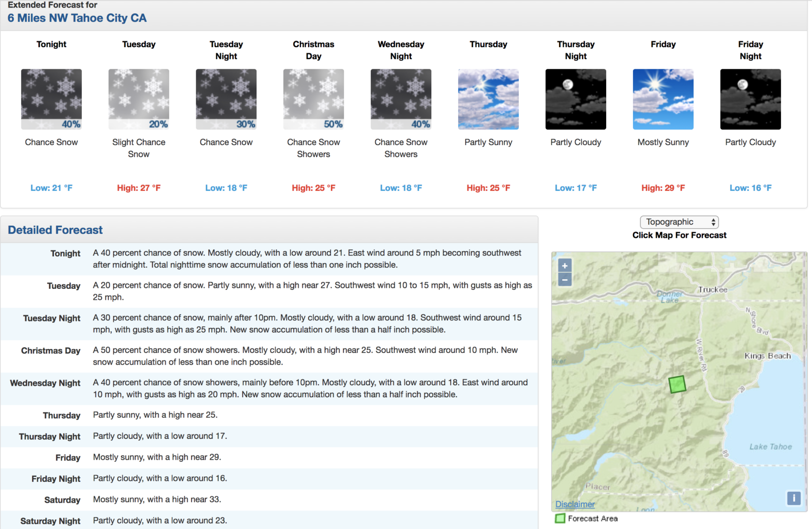
Task: Click the Placer label on the map
Action: [x=598, y=487]
